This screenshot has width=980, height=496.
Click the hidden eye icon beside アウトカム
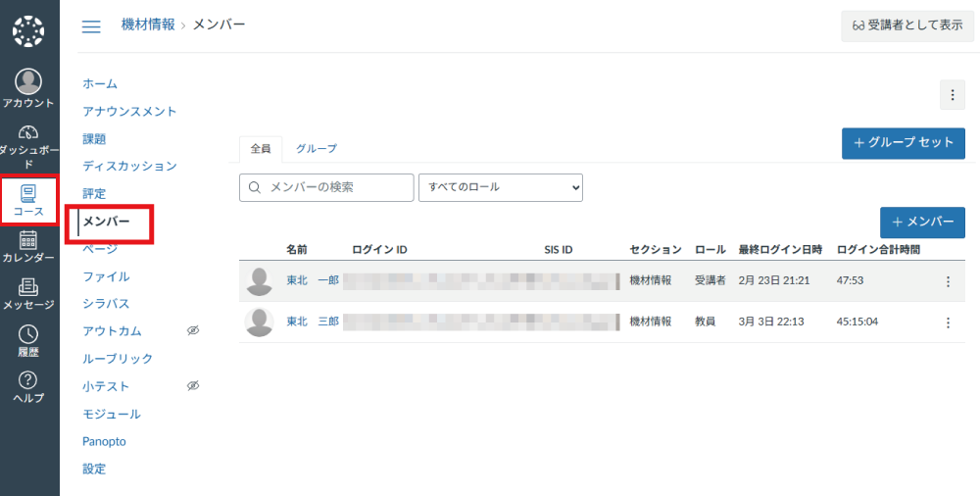tap(193, 330)
